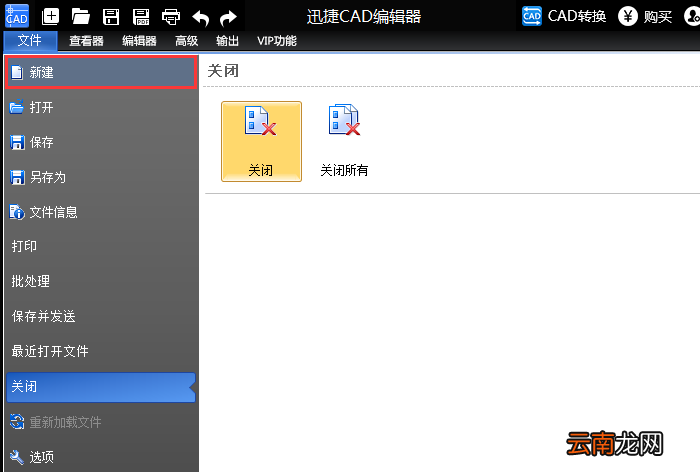This screenshot has height=472, width=700.
Task: Open 选项 settings in the file menu
Action: point(101,457)
